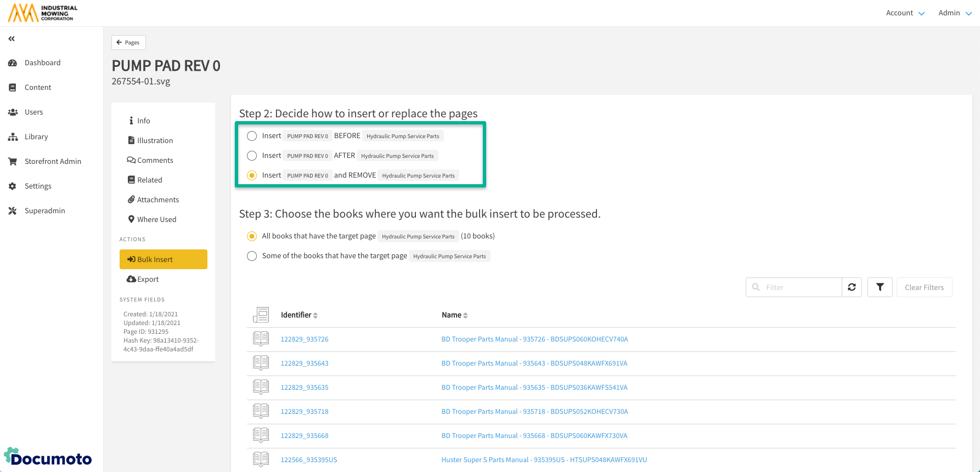Select Insert AFTER Hydraulic Pump Service Parts
The height and width of the screenshot is (472, 980).
tap(252, 156)
